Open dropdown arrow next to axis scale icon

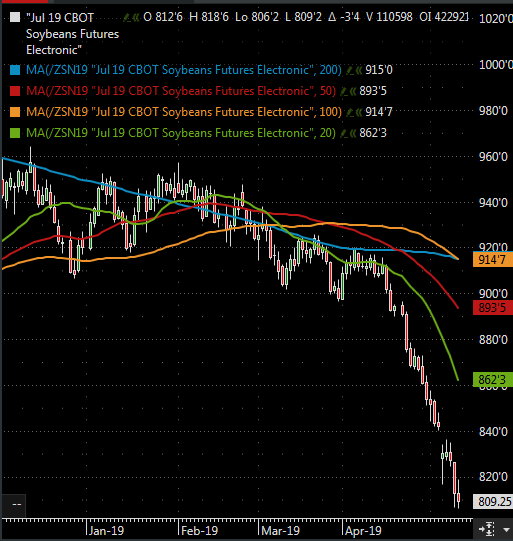506,529
